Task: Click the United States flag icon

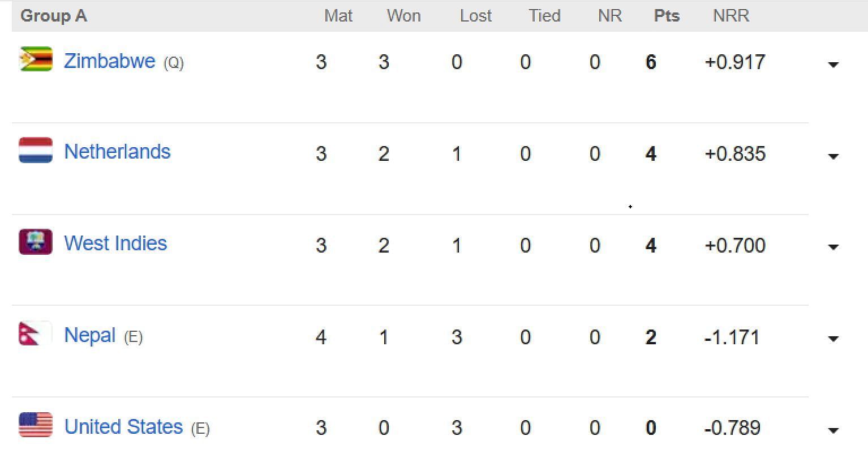Action: pos(36,425)
